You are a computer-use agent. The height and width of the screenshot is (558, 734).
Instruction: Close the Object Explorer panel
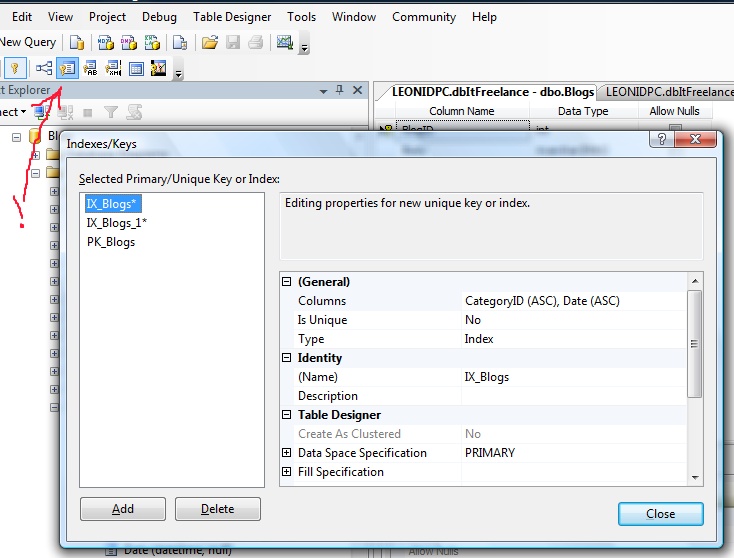(357, 90)
